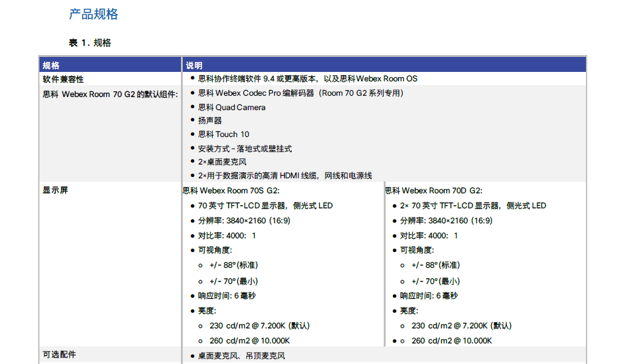Click +/- 70°(最小) in 70D column

[436, 281]
